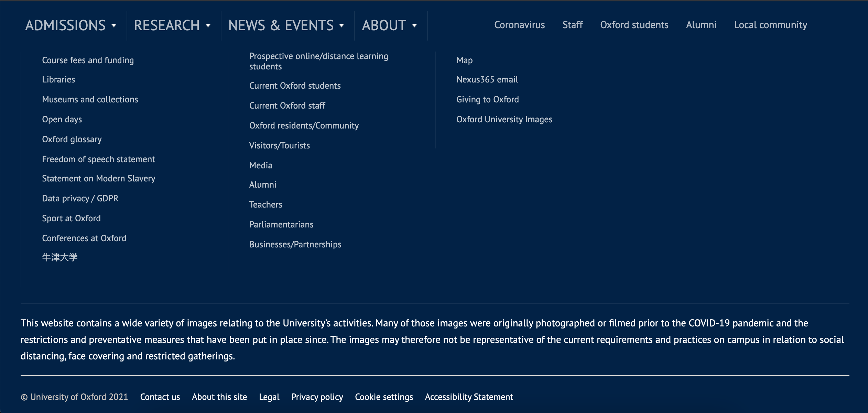This screenshot has width=868, height=413.
Task: Open Data privacy / GDPR link
Action: (x=80, y=198)
